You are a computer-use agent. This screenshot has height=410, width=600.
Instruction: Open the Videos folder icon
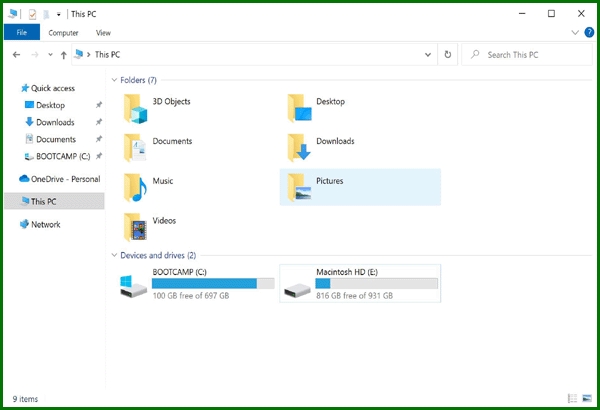[x=135, y=226]
